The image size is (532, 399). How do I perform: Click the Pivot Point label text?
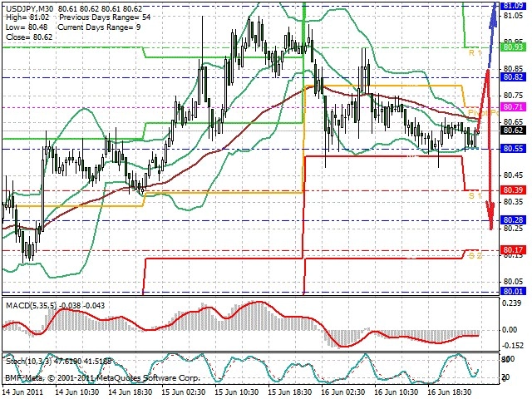click(x=483, y=113)
